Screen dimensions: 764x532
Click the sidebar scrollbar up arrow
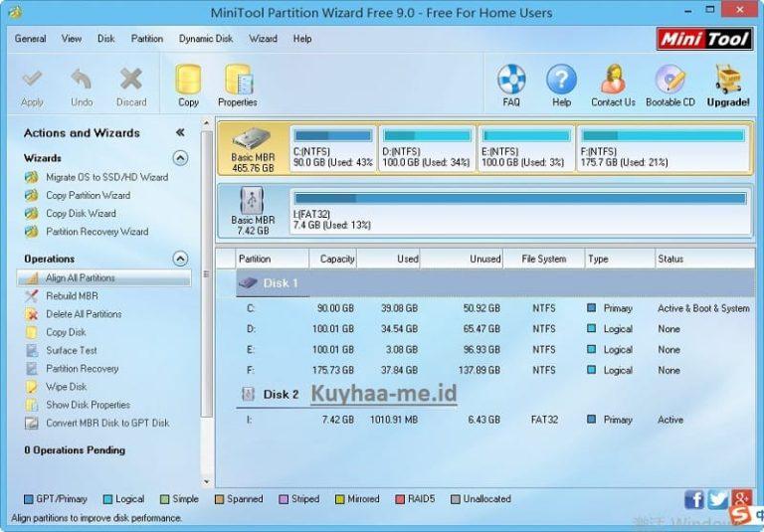point(206,123)
